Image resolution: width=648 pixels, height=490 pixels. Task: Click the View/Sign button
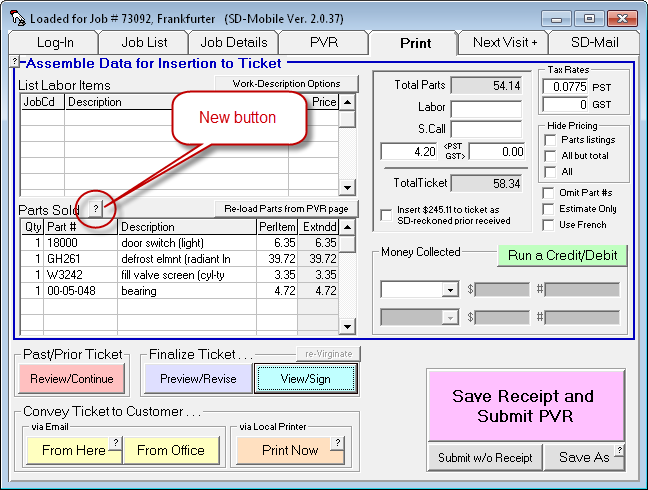(x=306, y=379)
